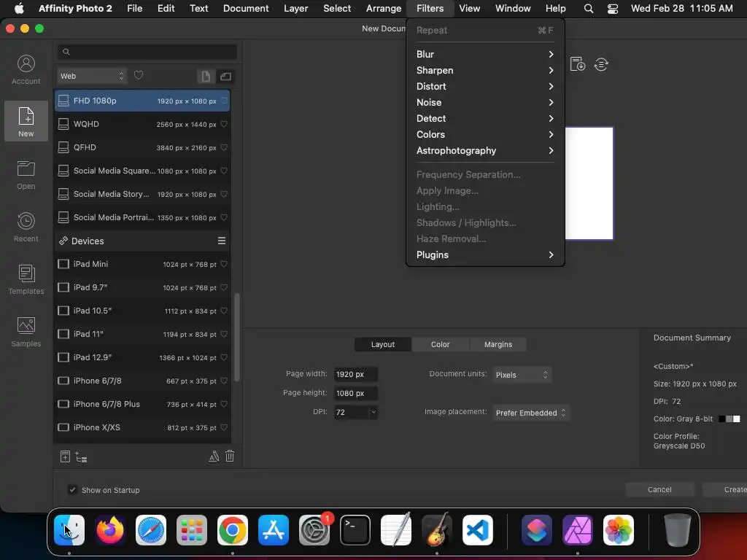This screenshot has height=560, width=747.
Task: Open Affinity Photo 2 Dock icon
Action: pos(578,529)
